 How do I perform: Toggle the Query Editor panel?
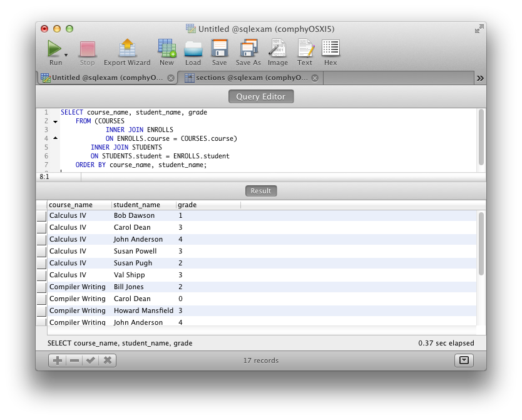click(261, 96)
